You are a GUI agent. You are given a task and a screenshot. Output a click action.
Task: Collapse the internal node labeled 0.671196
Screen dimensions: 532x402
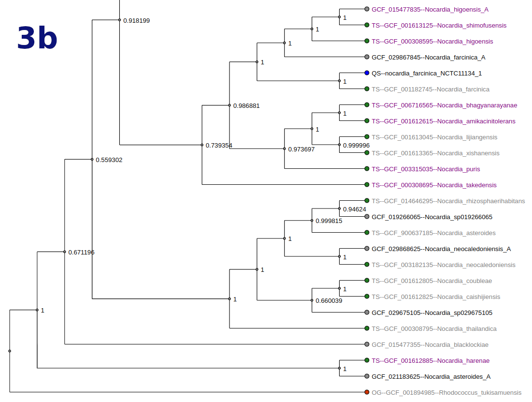(64, 252)
